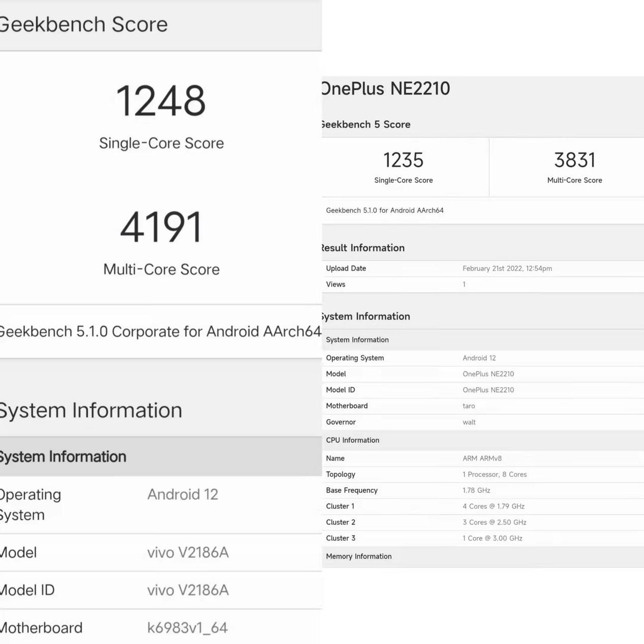Image resolution: width=644 pixels, height=644 pixels.
Task: Click the value '1 Core @ 3.00 GHz'
Action: pyautogui.click(x=493, y=538)
